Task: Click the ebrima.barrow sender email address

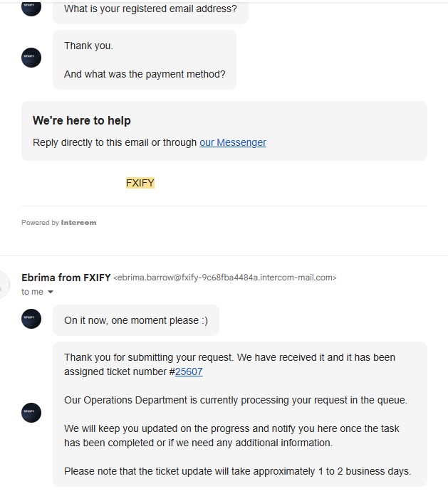Action: click(x=225, y=278)
